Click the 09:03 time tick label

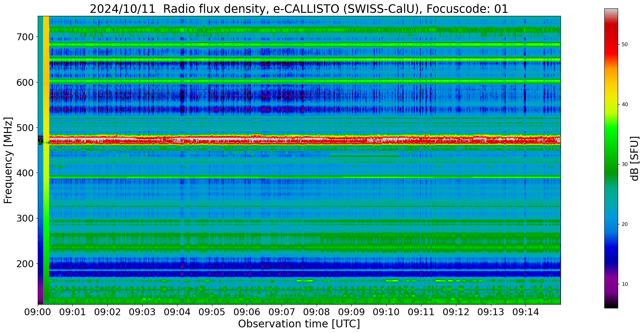[x=142, y=312]
